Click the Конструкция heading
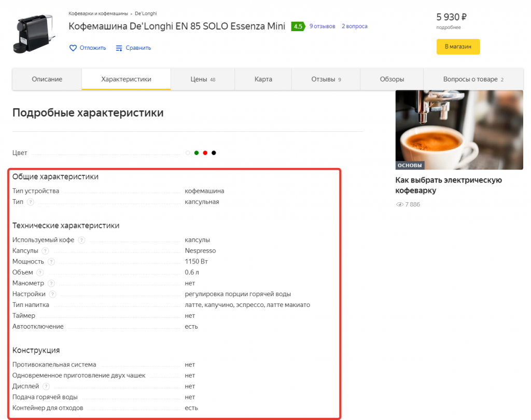Screen dimensions: 531x420 pos(36,350)
